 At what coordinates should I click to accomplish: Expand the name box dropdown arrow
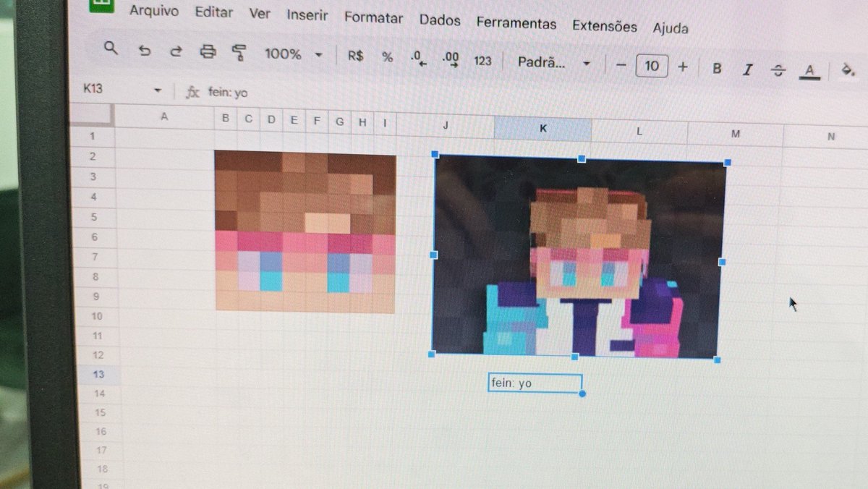(158, 90)
